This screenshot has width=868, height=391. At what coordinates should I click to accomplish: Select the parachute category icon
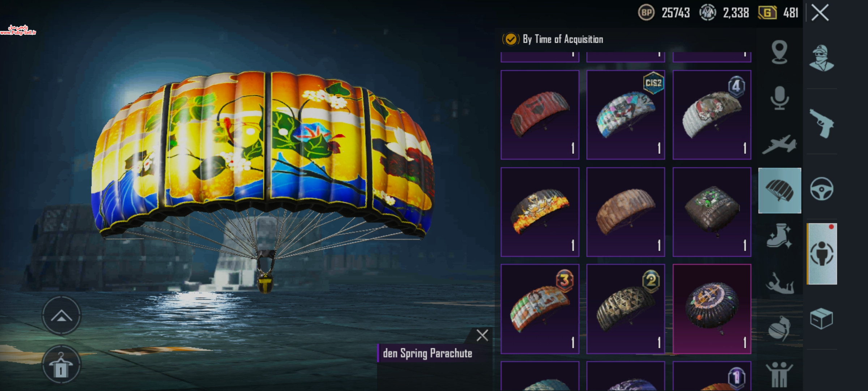point(779,190)
